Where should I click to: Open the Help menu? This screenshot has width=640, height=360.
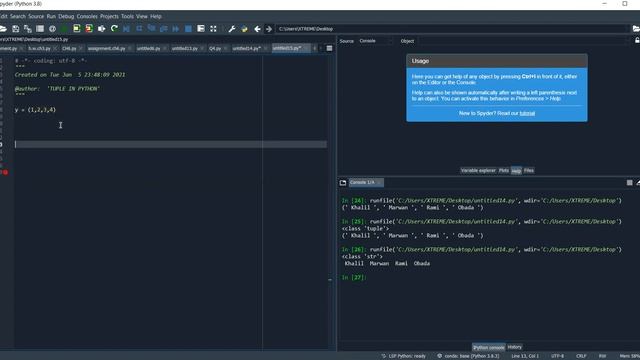coord(156,16)
